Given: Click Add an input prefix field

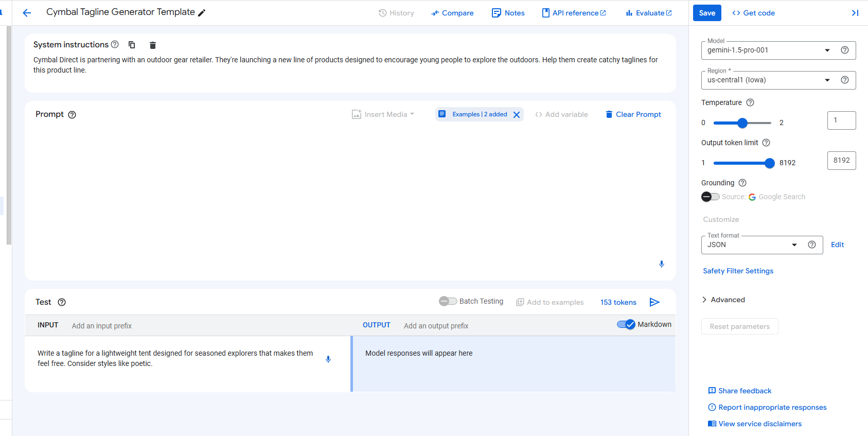Looking at the screenshot, I should [x=102, y=326].
